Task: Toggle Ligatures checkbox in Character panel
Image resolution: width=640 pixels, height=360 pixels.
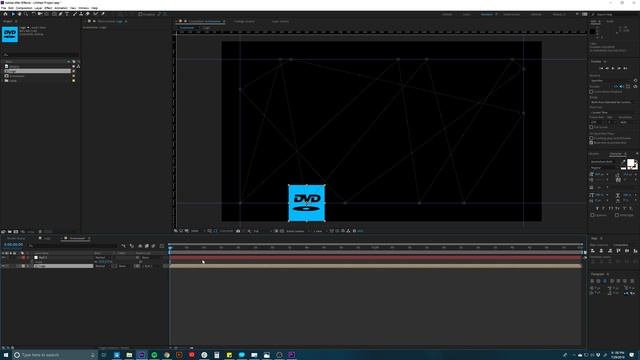Action: point(592,215)
